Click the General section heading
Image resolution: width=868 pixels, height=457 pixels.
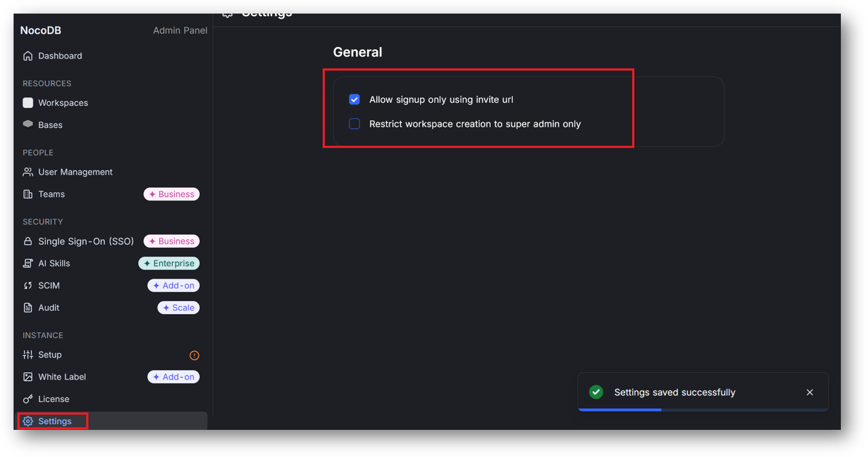pos(357,52)
